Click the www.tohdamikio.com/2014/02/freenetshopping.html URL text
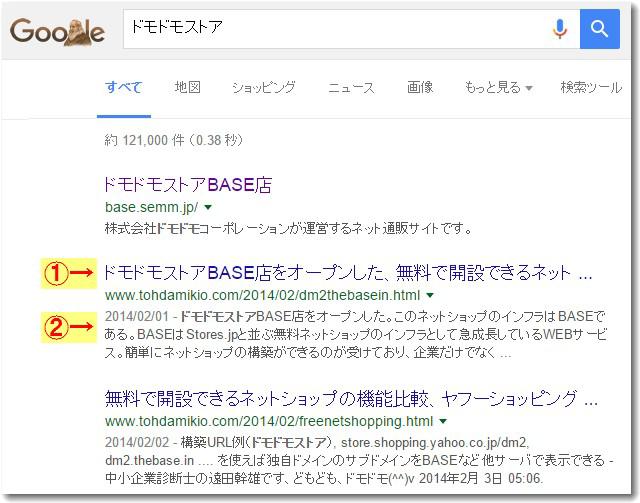 click(269, 421)
